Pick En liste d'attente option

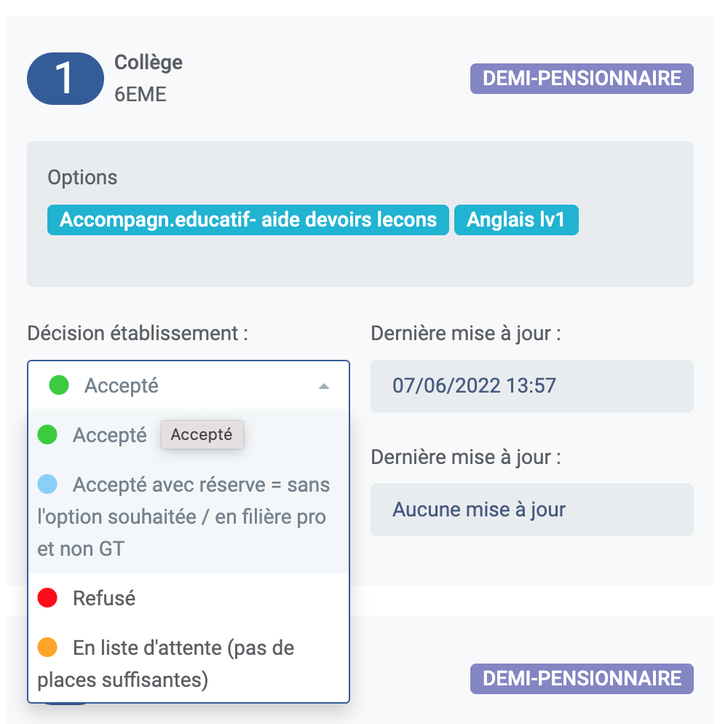click(x=189, y=663)
